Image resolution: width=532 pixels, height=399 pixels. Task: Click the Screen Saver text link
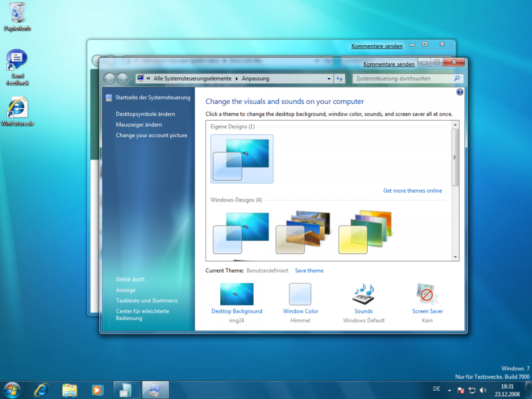tap(427, 311)
